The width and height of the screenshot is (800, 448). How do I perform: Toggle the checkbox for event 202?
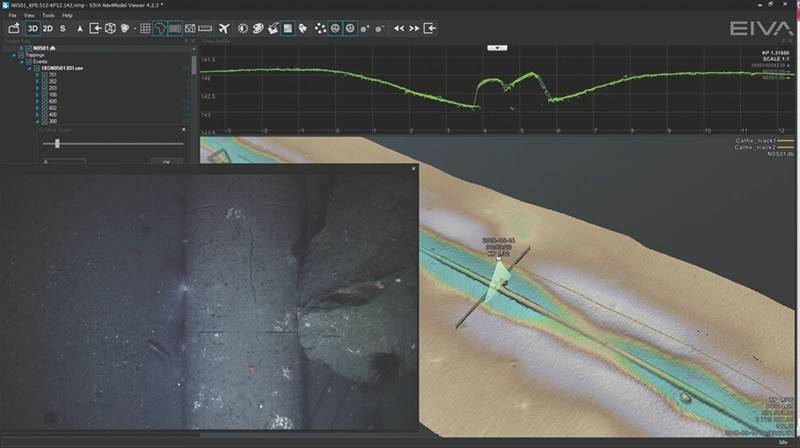click(x=45, y=82)
